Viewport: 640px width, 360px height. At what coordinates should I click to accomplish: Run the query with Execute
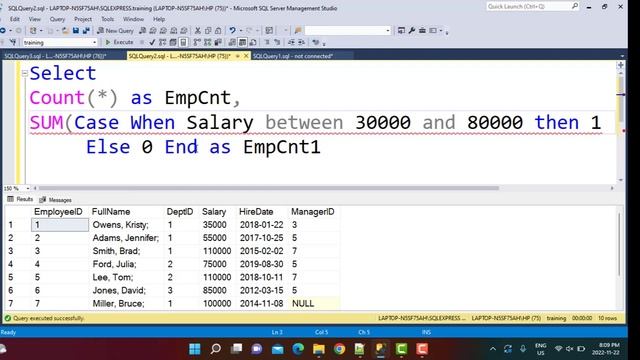coord(119,42)
